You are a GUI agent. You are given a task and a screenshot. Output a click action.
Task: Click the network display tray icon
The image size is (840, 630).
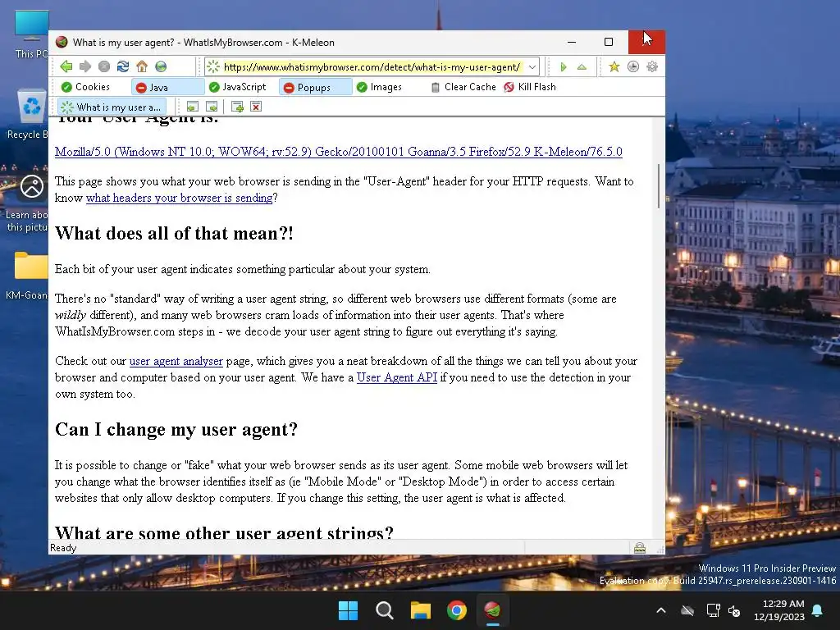713,610
